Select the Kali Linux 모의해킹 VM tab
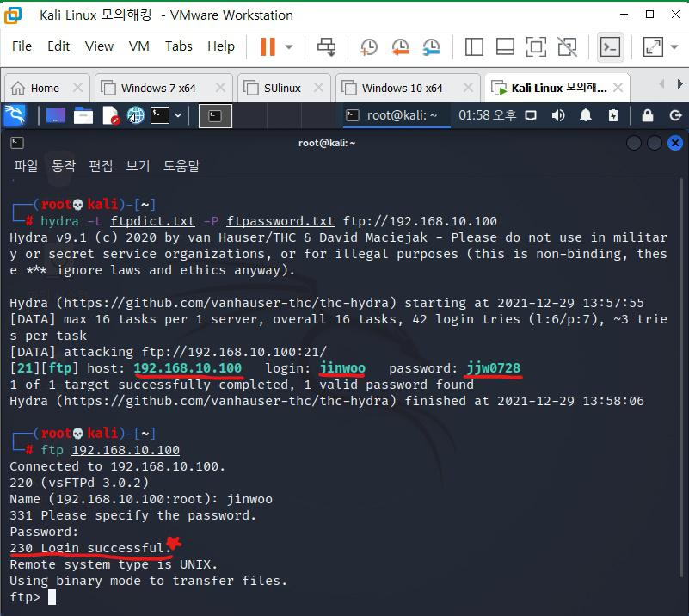The width and height of the screenshot is (689, 616). pyautogui.click(x=558, y=89)
